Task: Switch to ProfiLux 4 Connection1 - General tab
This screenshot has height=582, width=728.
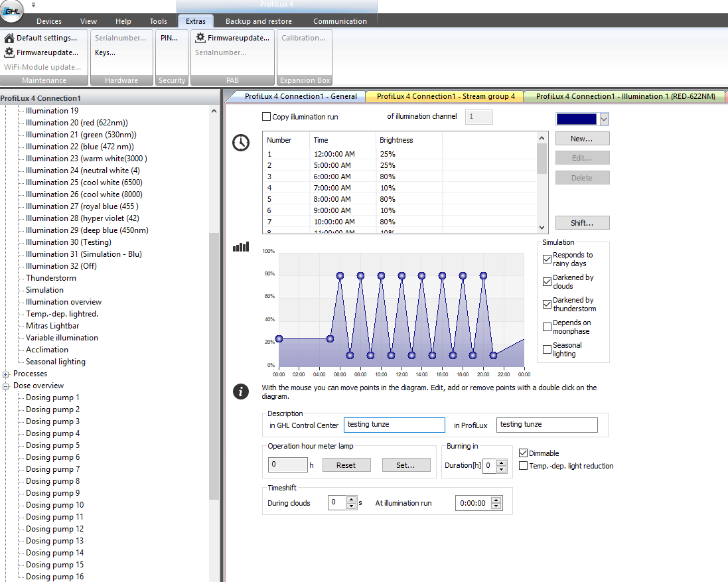Action: 301,96
